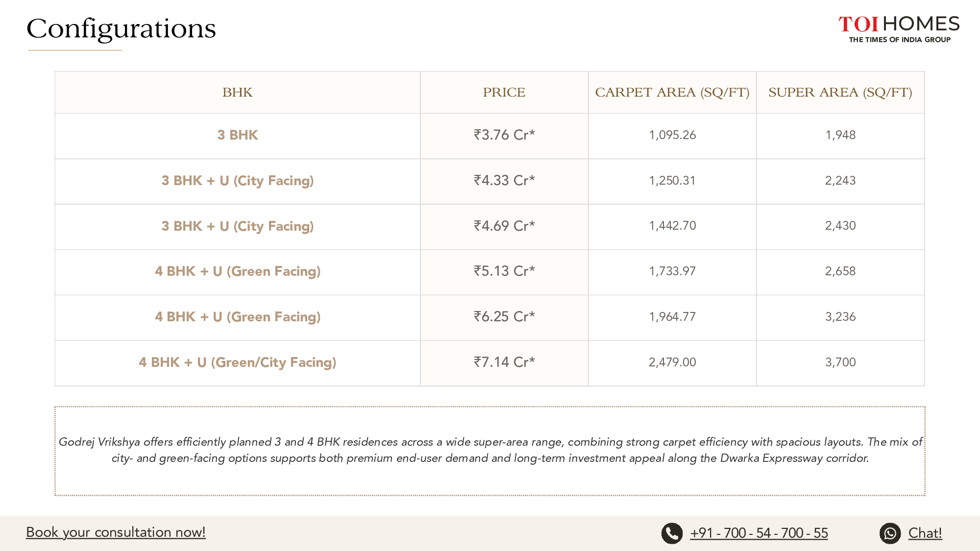980x551 pixels.
Task: Click the 1,964.77 carpet area value
Action: (x=672, y=317)
